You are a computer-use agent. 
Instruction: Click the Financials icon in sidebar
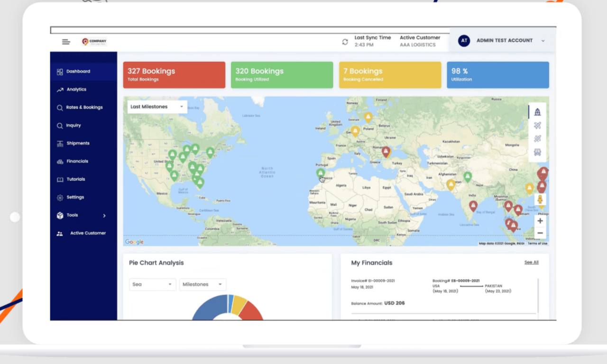(60, 162)
